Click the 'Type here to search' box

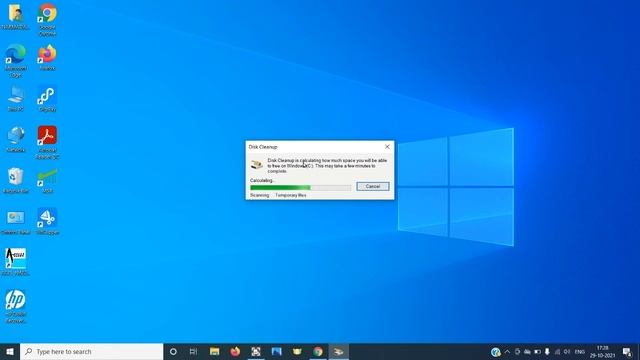91,351
